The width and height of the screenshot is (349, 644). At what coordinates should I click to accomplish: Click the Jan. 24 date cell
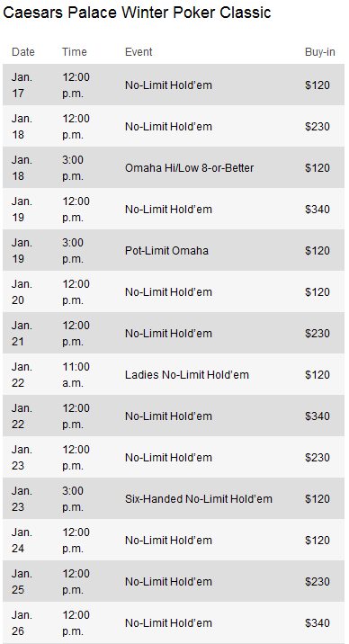pos(22,540)
